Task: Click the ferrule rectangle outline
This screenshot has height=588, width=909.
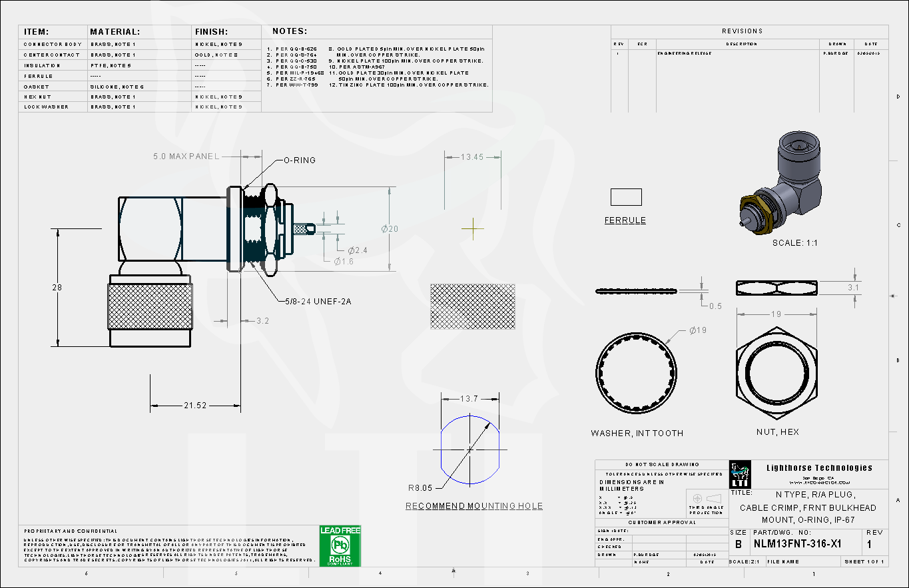Action: point(626,197)
